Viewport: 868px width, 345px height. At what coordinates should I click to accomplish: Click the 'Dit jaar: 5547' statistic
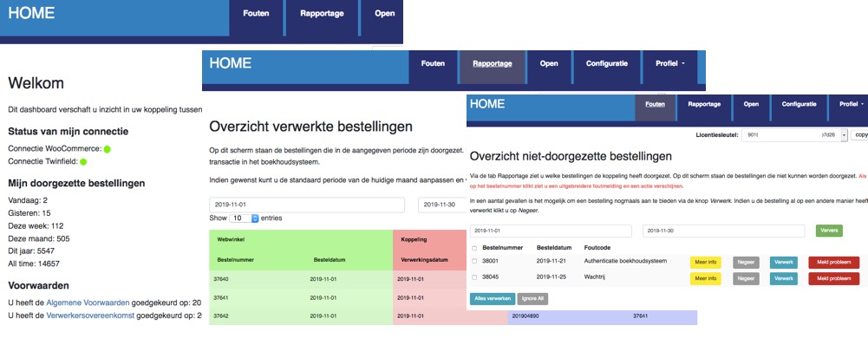click(34, 251)
